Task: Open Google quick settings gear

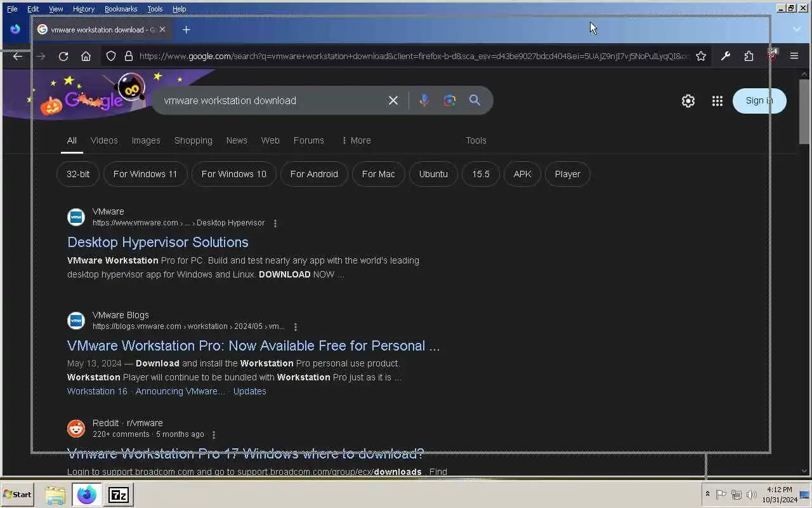Action: (688, 101)
